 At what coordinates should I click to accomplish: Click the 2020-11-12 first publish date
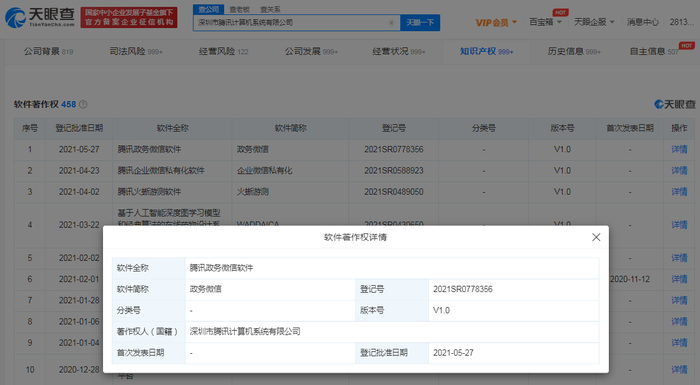pos(630,279)
